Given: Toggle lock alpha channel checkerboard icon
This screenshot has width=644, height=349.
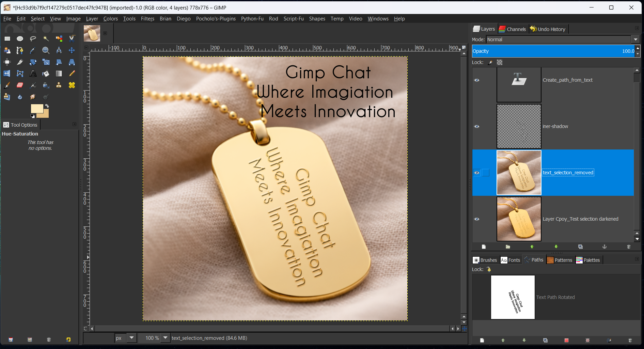Looking at the screenshot, I should coord(500,62).
